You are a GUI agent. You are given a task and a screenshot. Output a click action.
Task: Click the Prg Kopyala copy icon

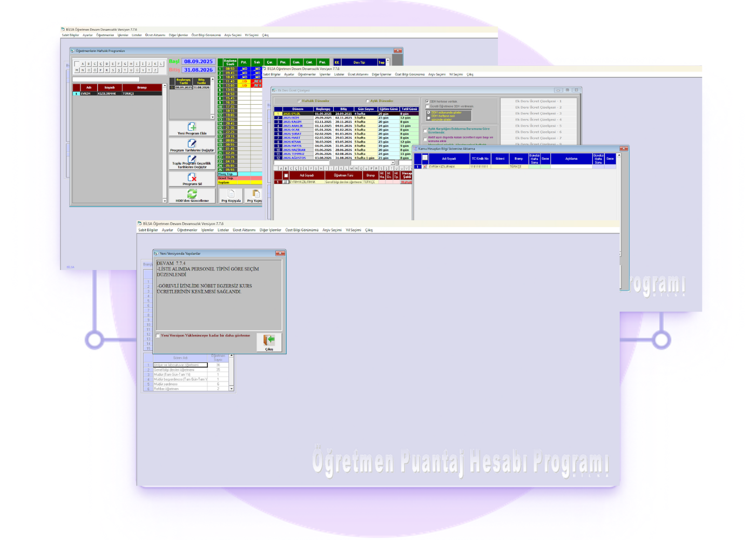231,194
